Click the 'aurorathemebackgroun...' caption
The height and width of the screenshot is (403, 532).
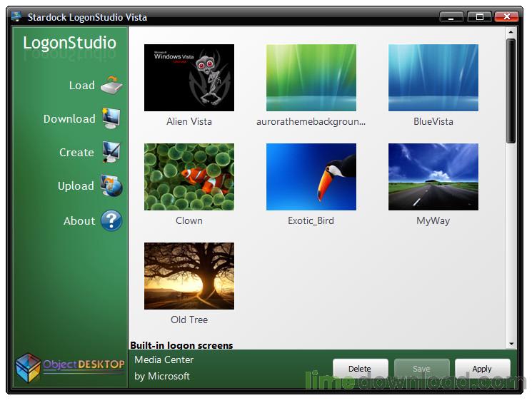coord(311,122)
